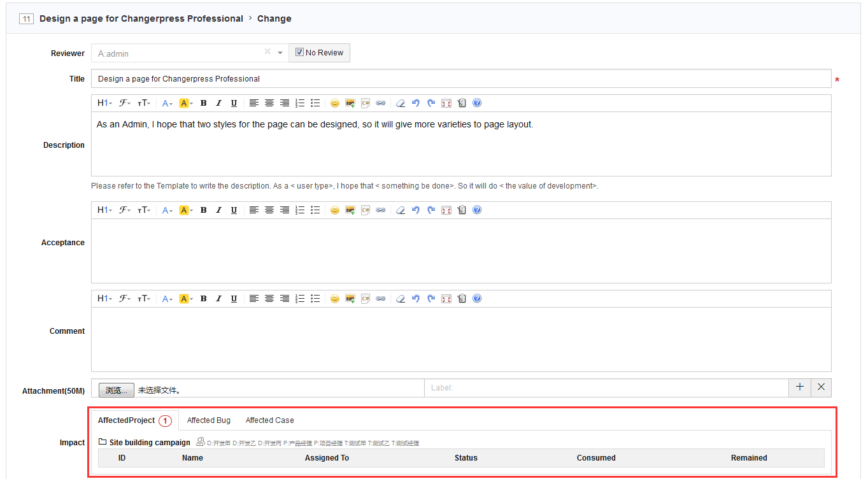The height and width of the screenshot is (479, 868).
Task: Click the eraser icon in Comment editor toolbar
Action: click(x=400, y=299)
